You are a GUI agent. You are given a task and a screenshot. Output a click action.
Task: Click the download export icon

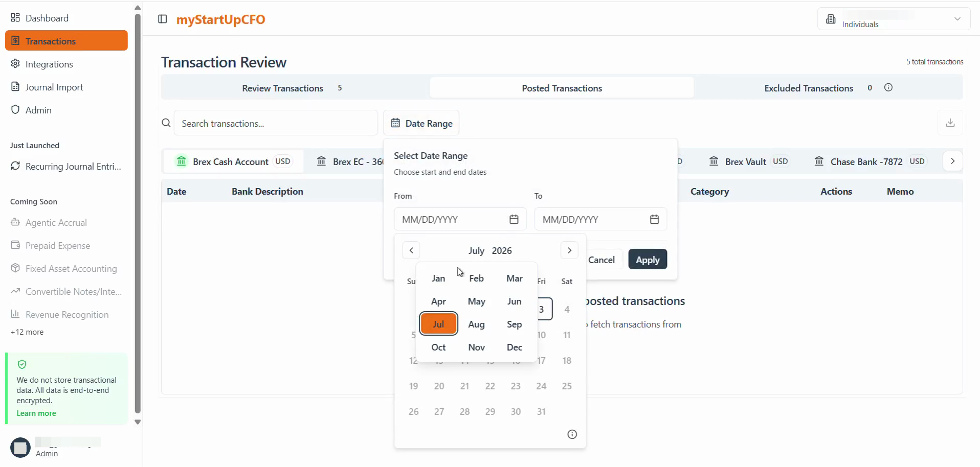tap(950, 123)
